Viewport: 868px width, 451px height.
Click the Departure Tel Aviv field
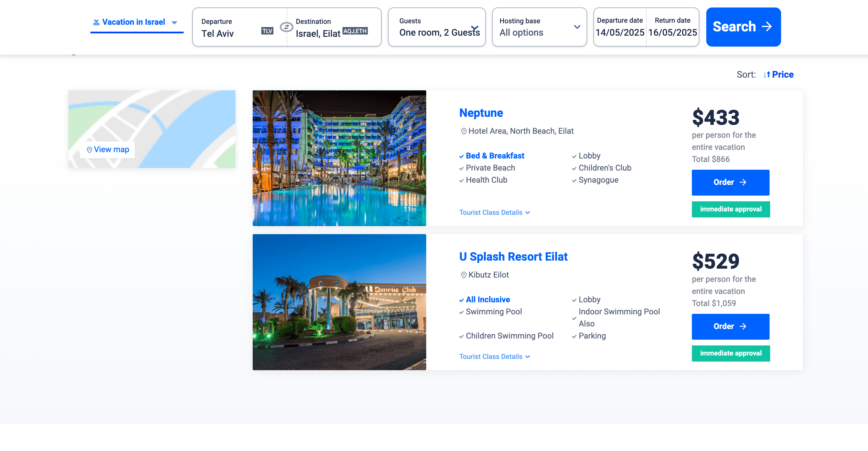(x=239, y=28)
